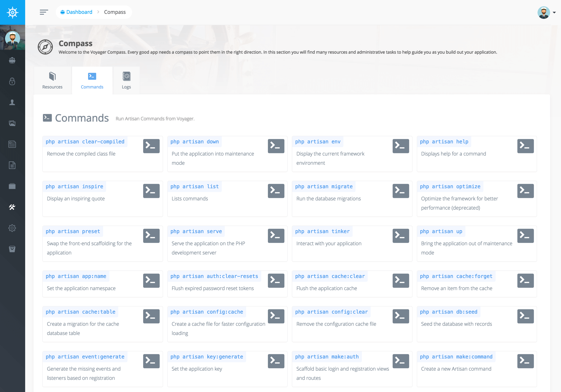Open the Posts newspaper sidebar icon
The height and width of the screenshot is (392, 561).
point(12,144)
